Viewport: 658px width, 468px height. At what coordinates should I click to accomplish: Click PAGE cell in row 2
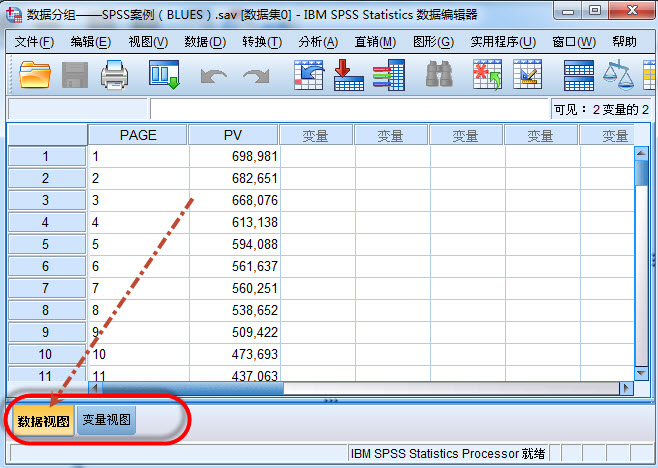point(139,178)
